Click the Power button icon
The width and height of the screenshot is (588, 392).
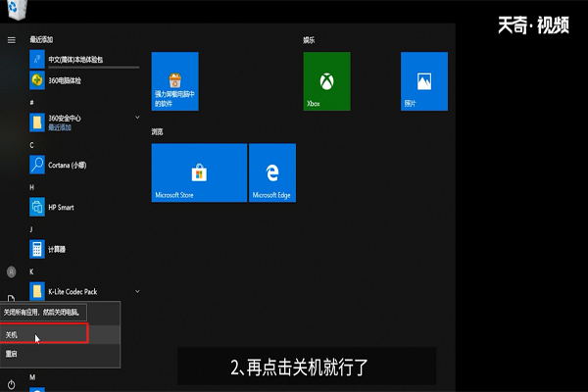(11, 384)
